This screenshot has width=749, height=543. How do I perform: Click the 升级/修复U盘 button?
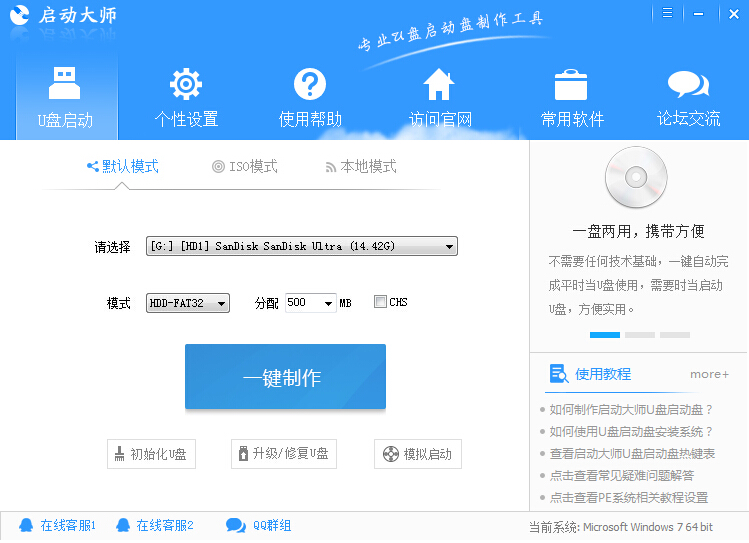(284, 454)
